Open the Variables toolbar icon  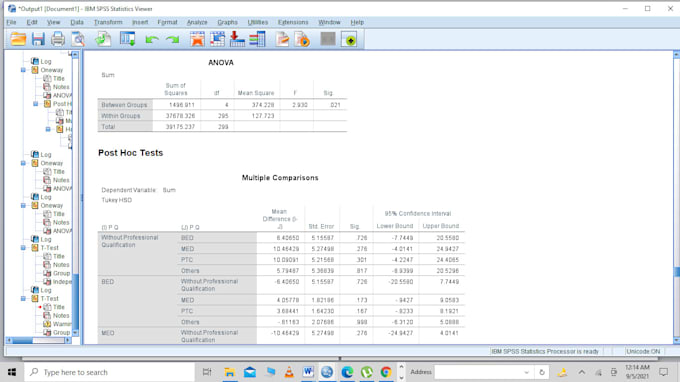[257, 39]
